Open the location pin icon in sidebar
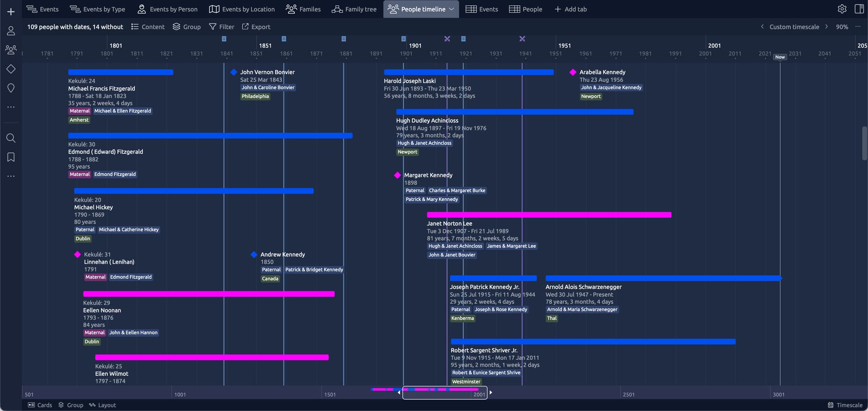The width and height of the screenshot is (868, 411). 11,88
